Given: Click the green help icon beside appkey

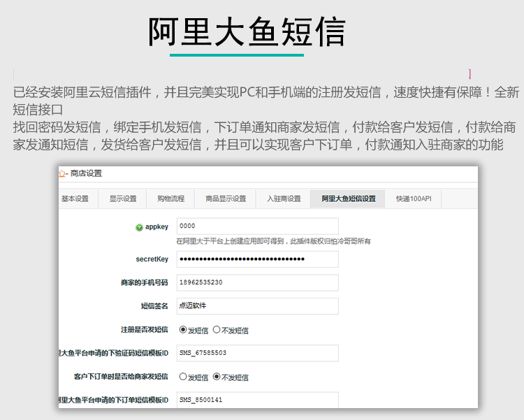Looking at the screenshot, I should [139, 227].
